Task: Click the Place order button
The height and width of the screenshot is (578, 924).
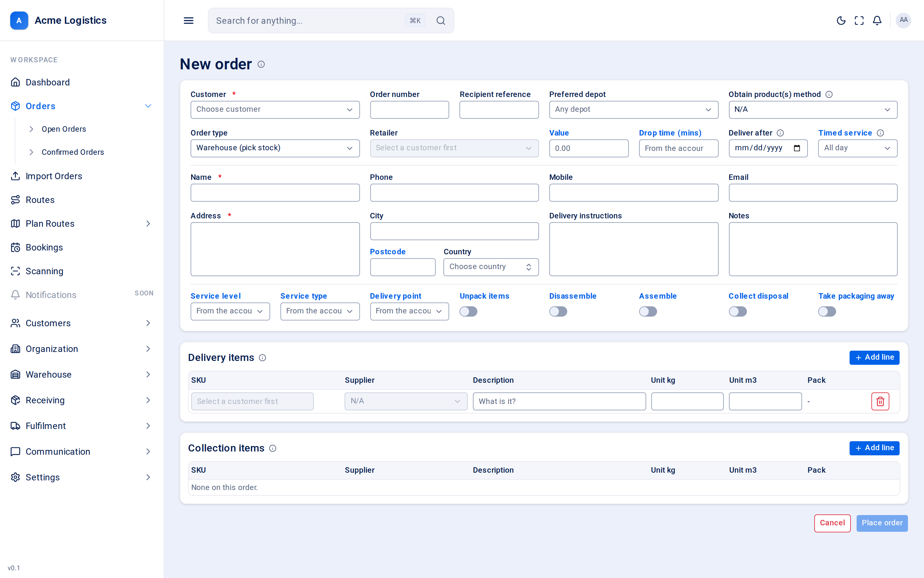Action: click(x=882, y=523)
